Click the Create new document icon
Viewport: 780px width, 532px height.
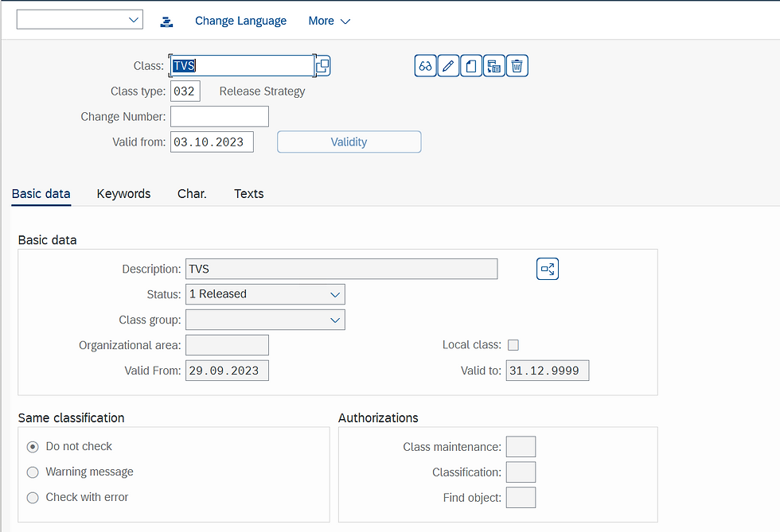coord(471,66)
